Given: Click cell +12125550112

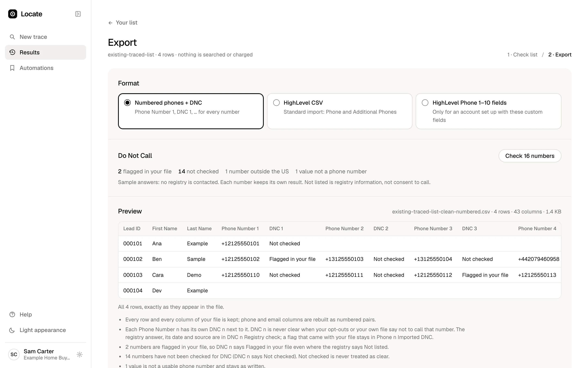Looking at the screenshot, I should 433,275.
